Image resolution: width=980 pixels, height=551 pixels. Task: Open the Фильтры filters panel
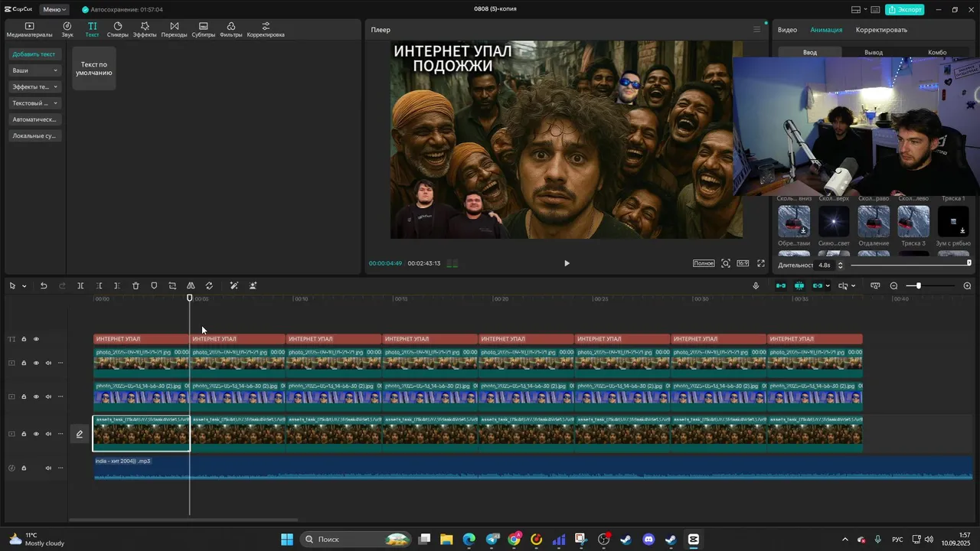230,30
